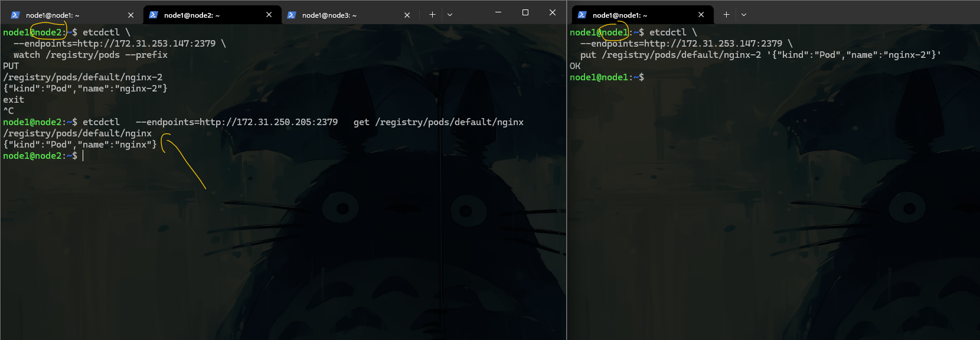Click the PowerShell icon on node1@node2 tab
This screenshot has height=340, width=980.
pyautogui.click(x=153, y=15)
